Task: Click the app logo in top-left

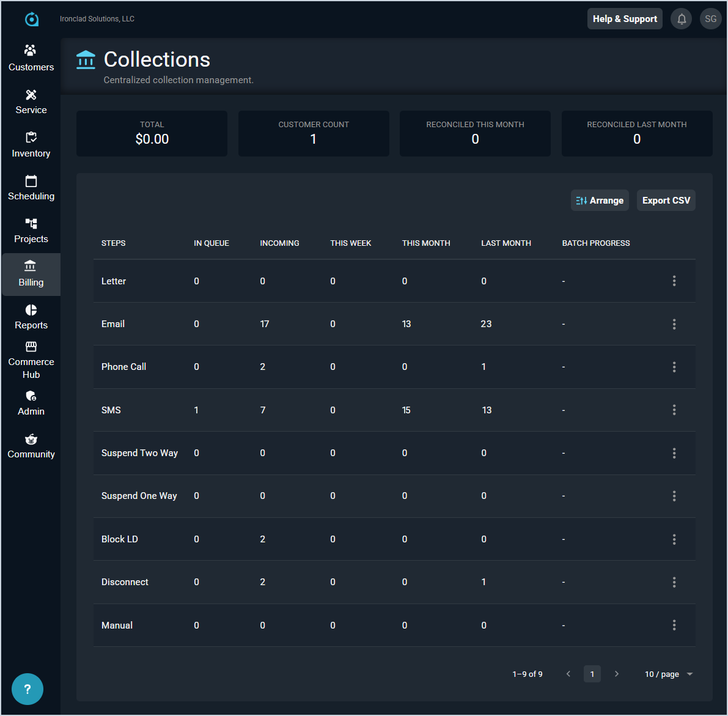Action: click(32, 20)
